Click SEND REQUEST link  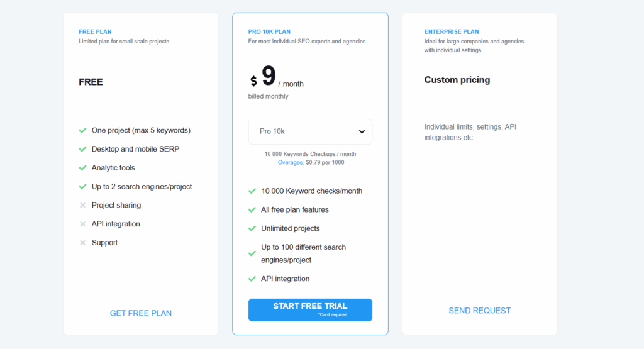click(480, 311)
